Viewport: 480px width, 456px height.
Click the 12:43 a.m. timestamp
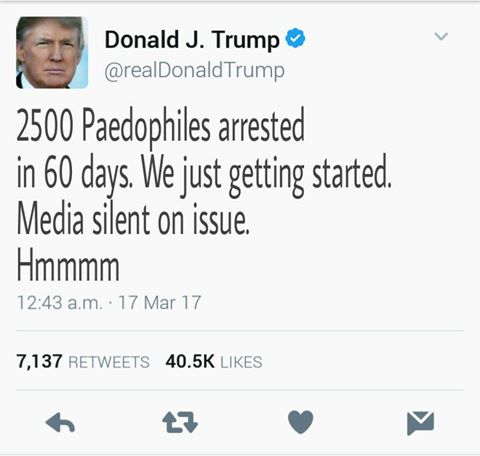60,303
